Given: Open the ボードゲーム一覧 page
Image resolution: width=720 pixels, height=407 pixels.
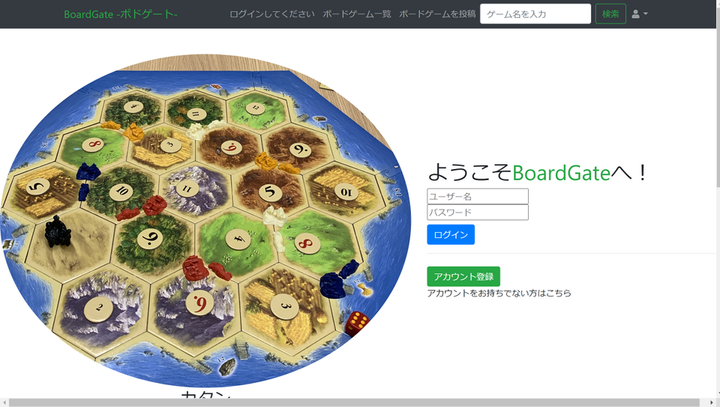Looking at the screenshot, I should click(357, 14).
